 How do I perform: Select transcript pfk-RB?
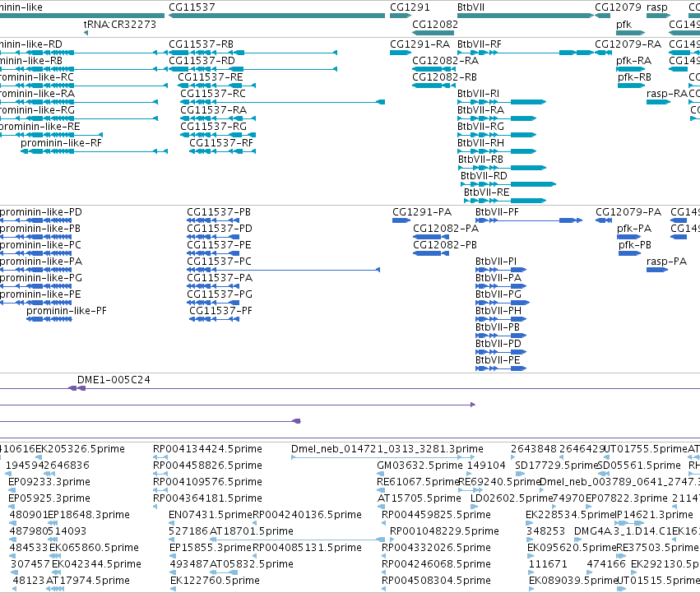tap(635, 77)
